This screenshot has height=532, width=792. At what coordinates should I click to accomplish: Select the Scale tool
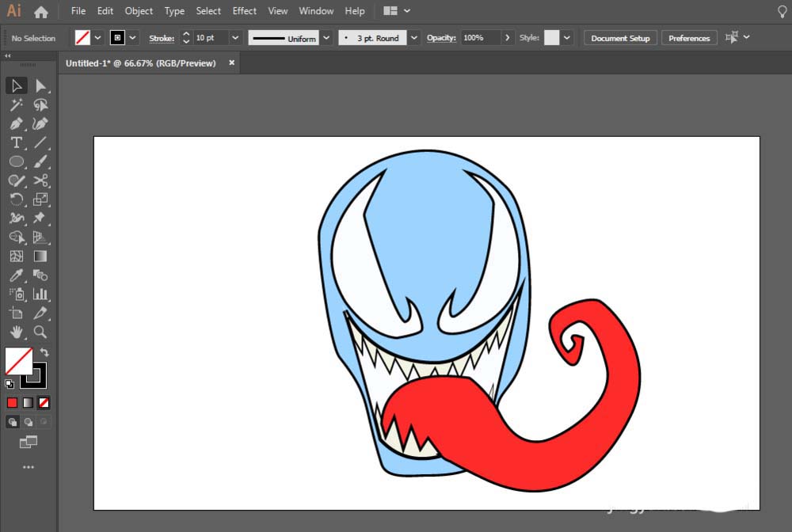(40, 199)
